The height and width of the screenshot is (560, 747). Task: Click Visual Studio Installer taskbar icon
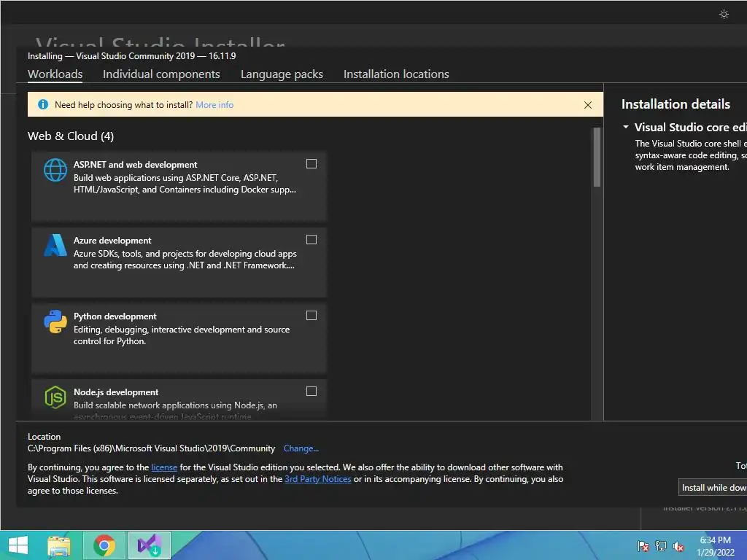(149, 545)
